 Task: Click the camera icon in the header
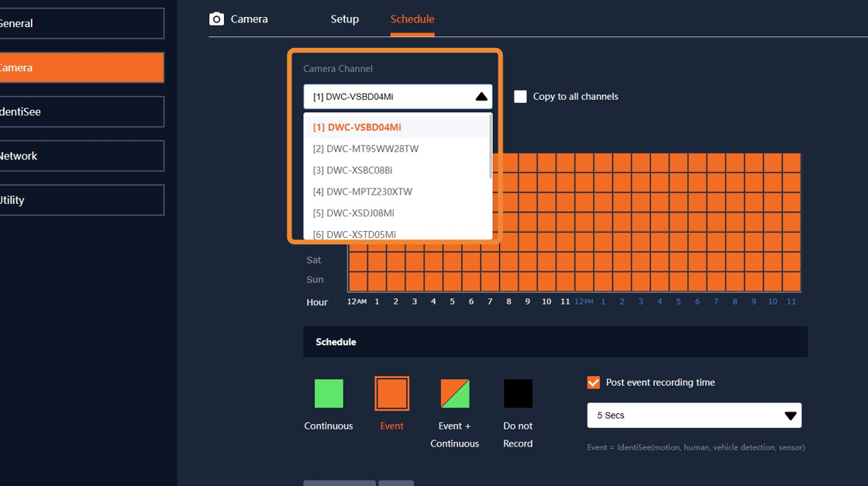point(216,19)
